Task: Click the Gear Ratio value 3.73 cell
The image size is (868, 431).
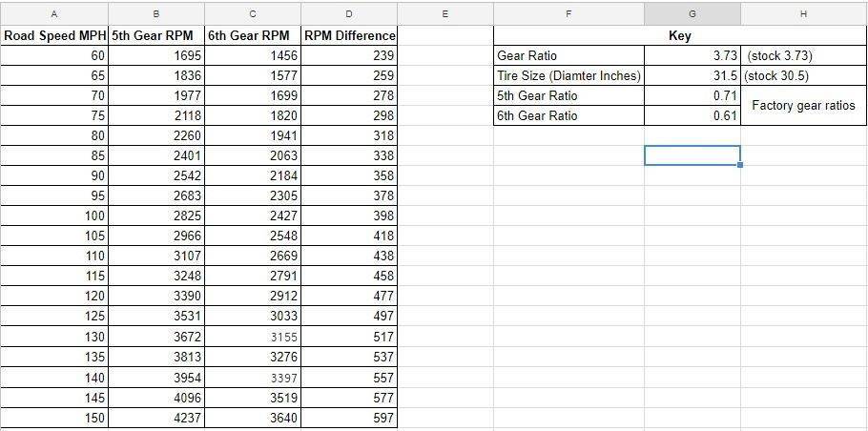Action: click(692, 55)
